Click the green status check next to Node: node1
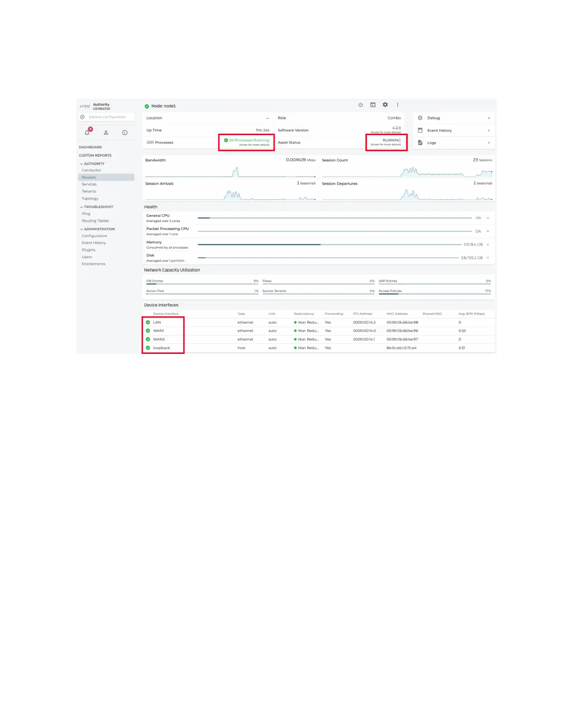Image resolution: width=563 pixels, height=728 pixels. click(x=147, y=106)
